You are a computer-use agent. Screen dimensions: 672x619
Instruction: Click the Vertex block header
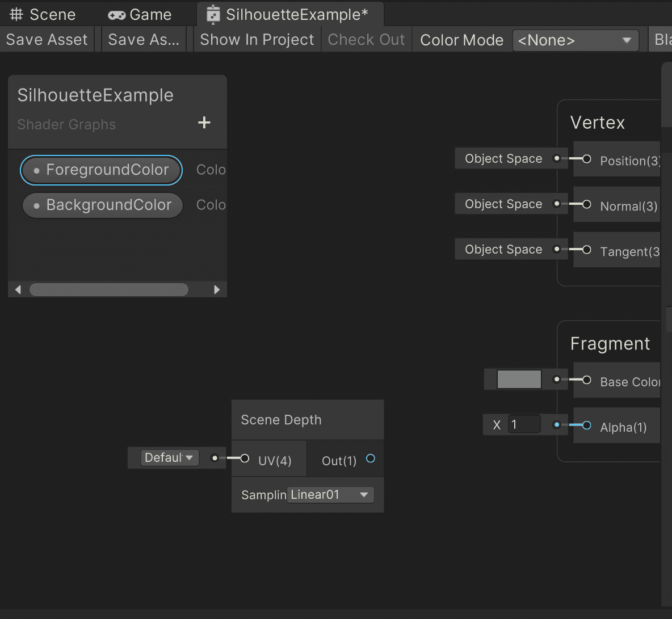point(598,123)
